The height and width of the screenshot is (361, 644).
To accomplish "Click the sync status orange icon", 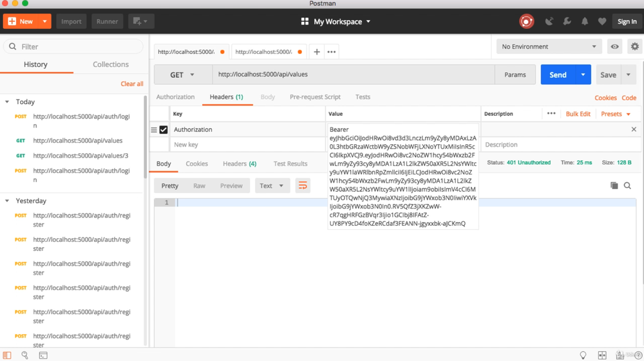I will click(x=527, y=21).
